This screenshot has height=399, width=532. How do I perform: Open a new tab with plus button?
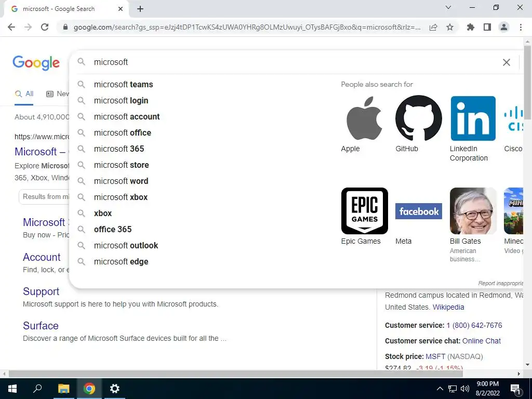(140, 9)
